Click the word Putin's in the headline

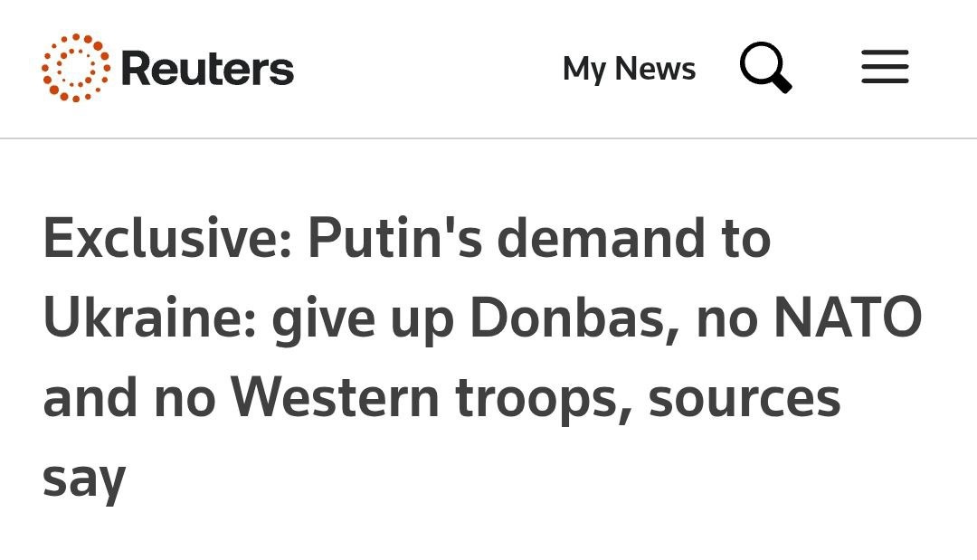coord(395,237)
